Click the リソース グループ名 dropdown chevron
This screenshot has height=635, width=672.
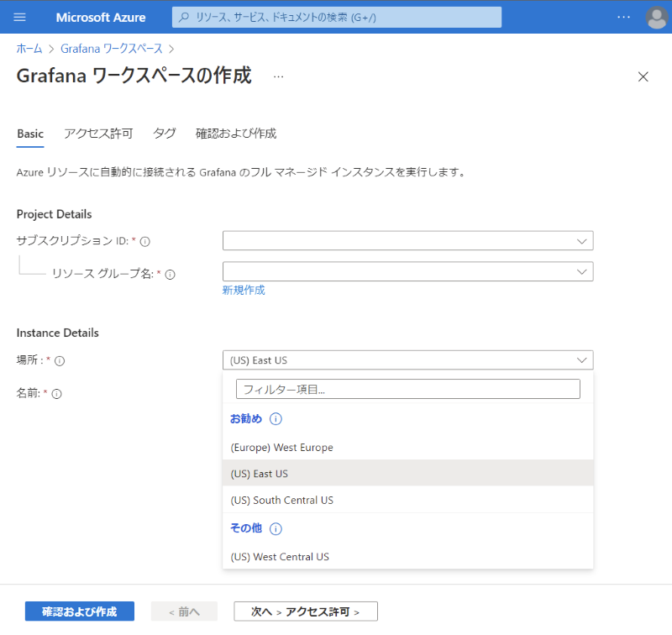581,272
